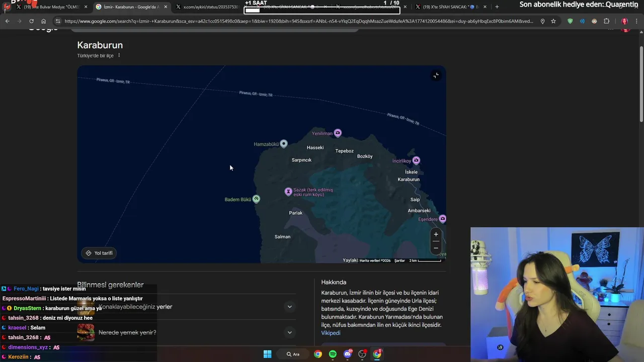
Task: Click the browser forward arrow
Action: point(19,21)
